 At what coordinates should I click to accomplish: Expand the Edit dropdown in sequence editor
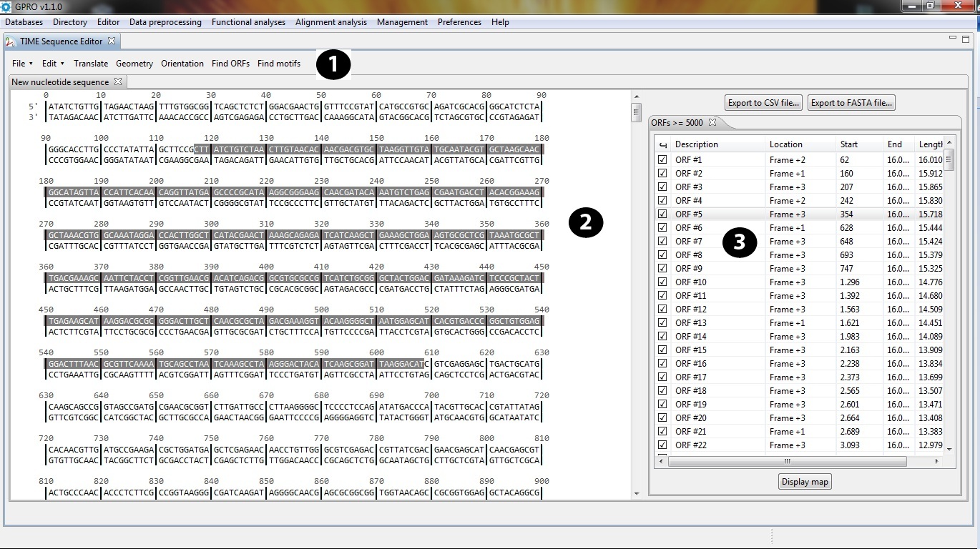(53, 64)
